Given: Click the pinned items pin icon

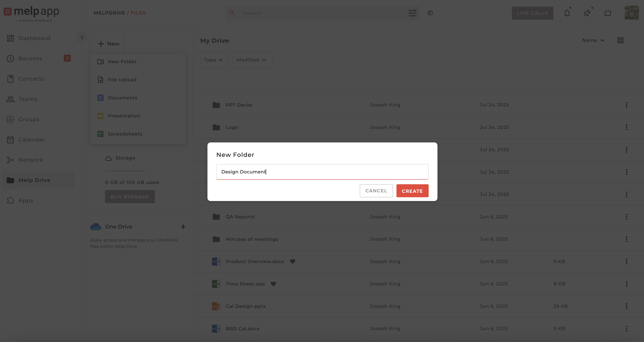Looking at the screenshot, I should [587, 13].
